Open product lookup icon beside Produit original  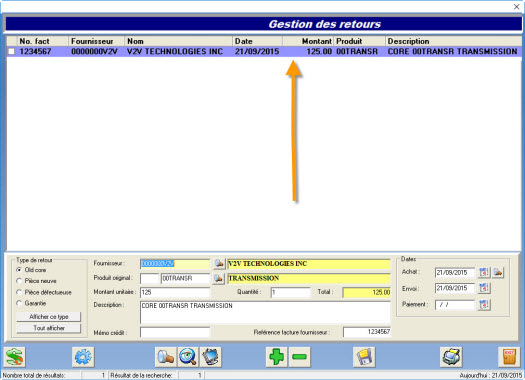219,278
